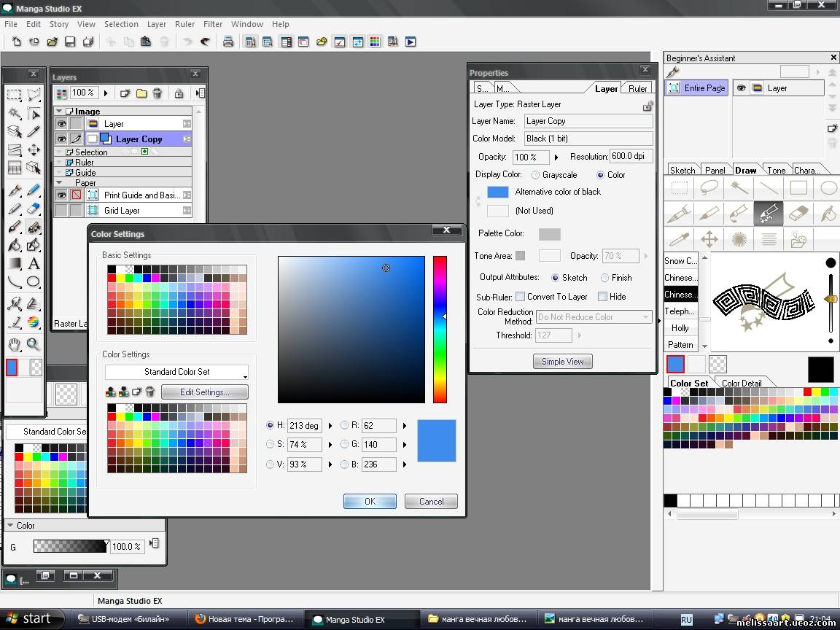Select Sketch output attribute
The height and width of the screenshot is (630, 840).
pos(555,278)
